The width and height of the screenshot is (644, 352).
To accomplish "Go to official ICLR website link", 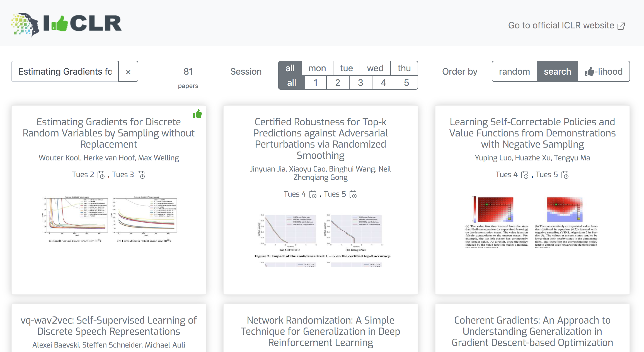I will click(x=566, y=25).
